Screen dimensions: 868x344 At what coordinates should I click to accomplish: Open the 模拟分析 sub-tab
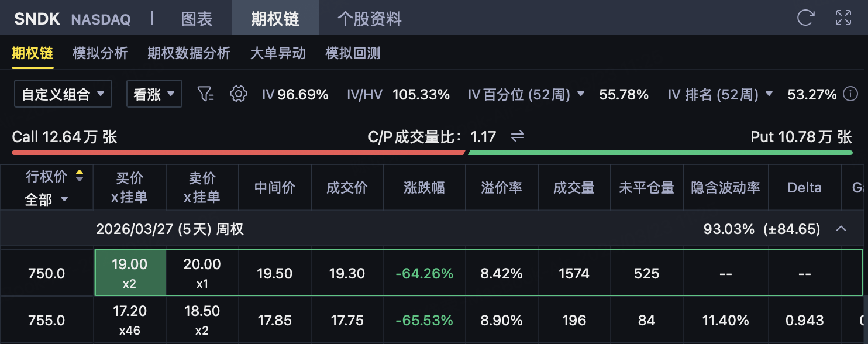(x=100, y=53)
